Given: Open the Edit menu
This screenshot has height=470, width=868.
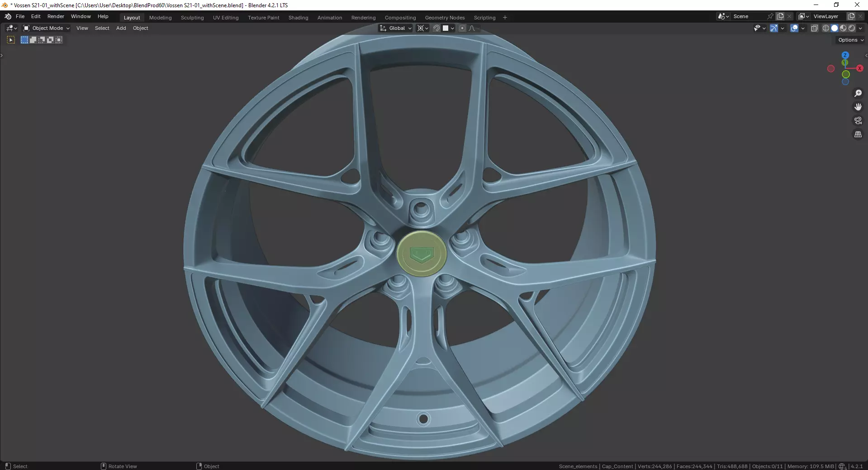Looking at the screenshot, I should coord(36,16).
